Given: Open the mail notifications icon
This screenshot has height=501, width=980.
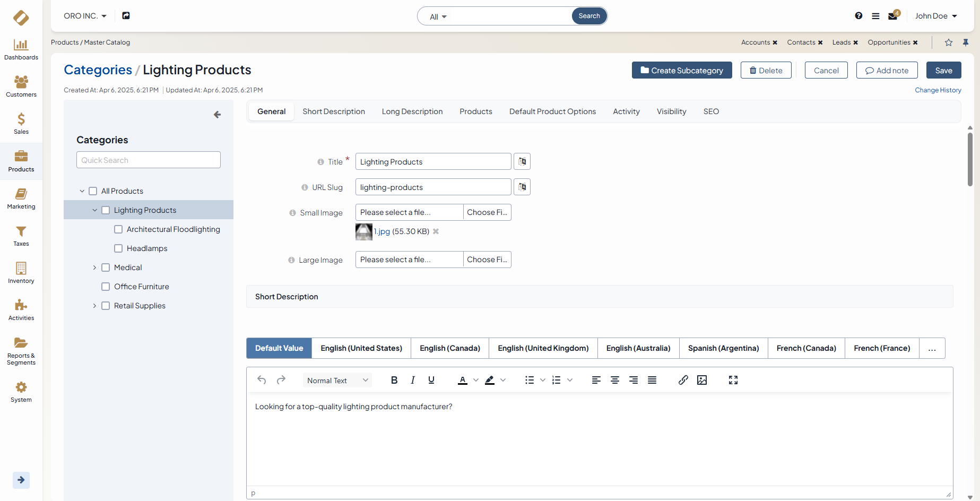Looking at the screenshot, I should pos(892,16).
